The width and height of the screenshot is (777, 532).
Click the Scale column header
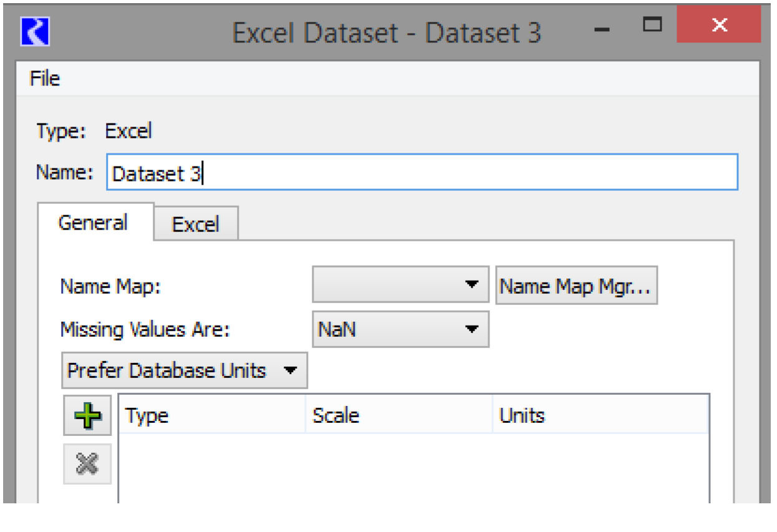point(399,415)
